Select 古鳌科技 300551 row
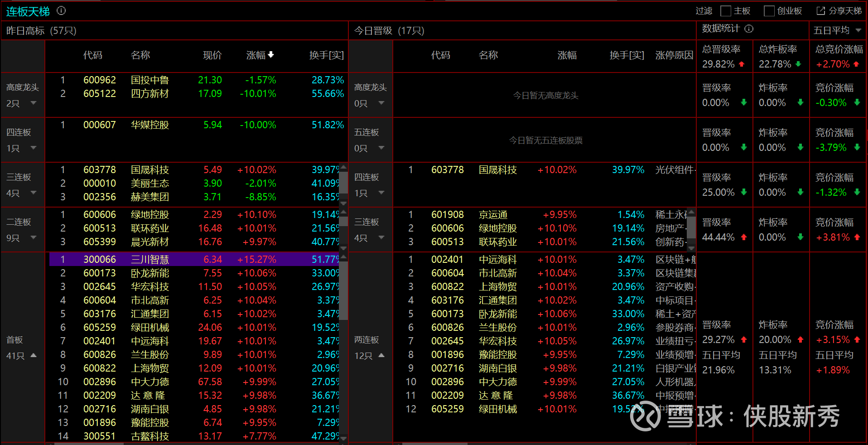This screenshot has height=445, width=868. pyautogui.click(x=193, y=436)
